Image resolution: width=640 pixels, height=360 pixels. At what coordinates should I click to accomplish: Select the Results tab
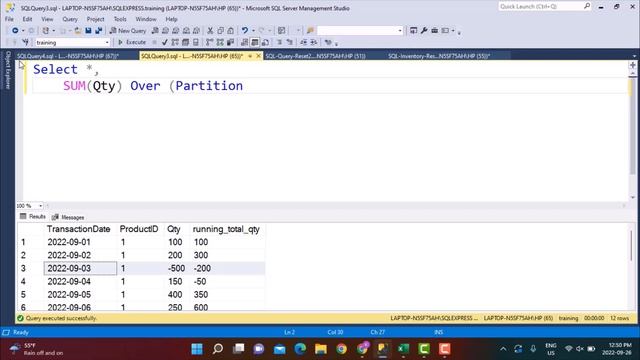coord(33,217)
